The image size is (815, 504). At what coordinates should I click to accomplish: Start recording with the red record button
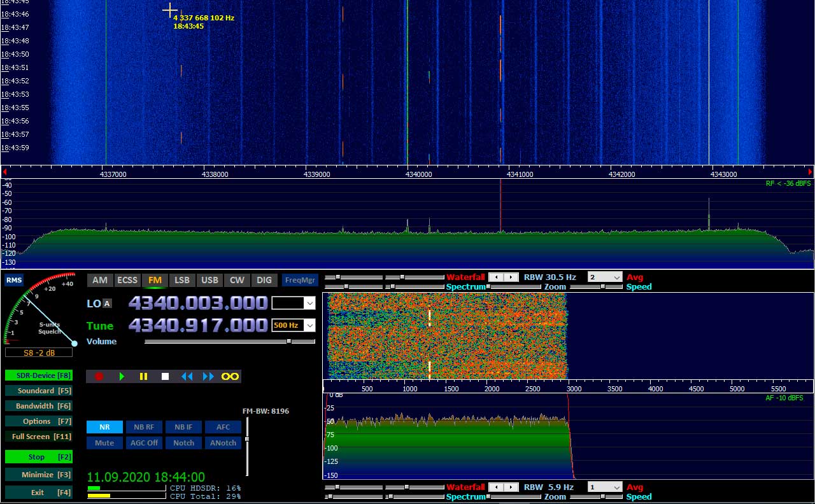(x=99, y=376)
